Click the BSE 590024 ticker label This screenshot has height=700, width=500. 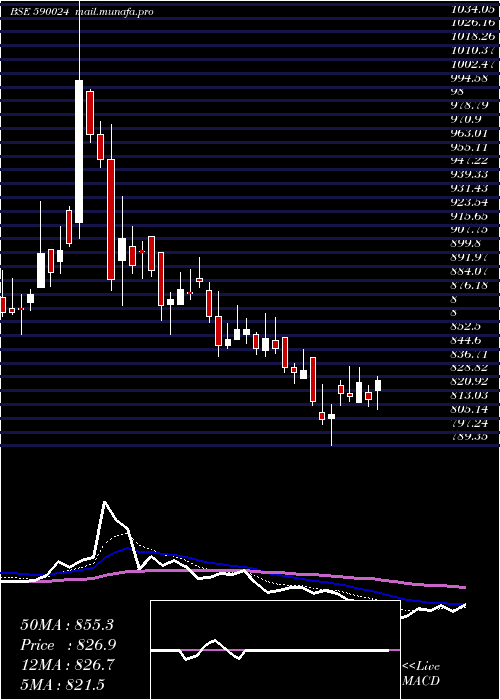(x=39, y=12)
